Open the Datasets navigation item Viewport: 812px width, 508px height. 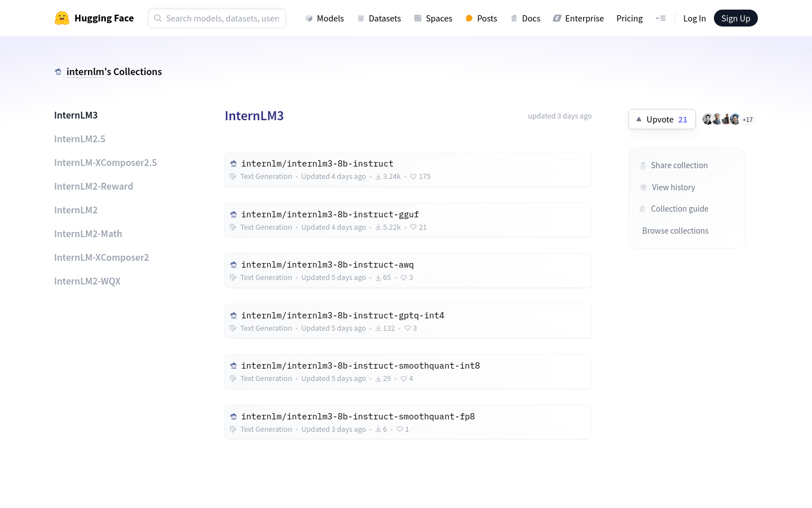[x=379, y=19]
